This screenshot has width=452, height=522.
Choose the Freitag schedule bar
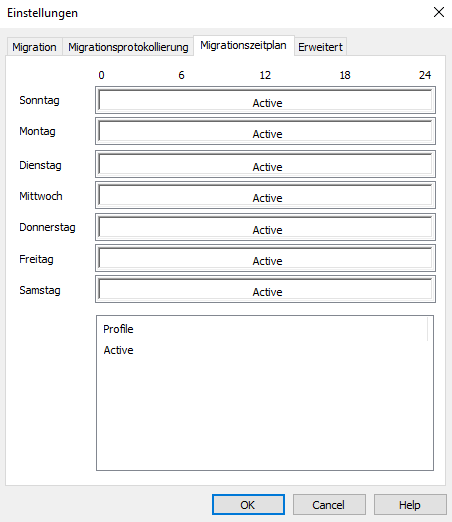pos(265,258)
